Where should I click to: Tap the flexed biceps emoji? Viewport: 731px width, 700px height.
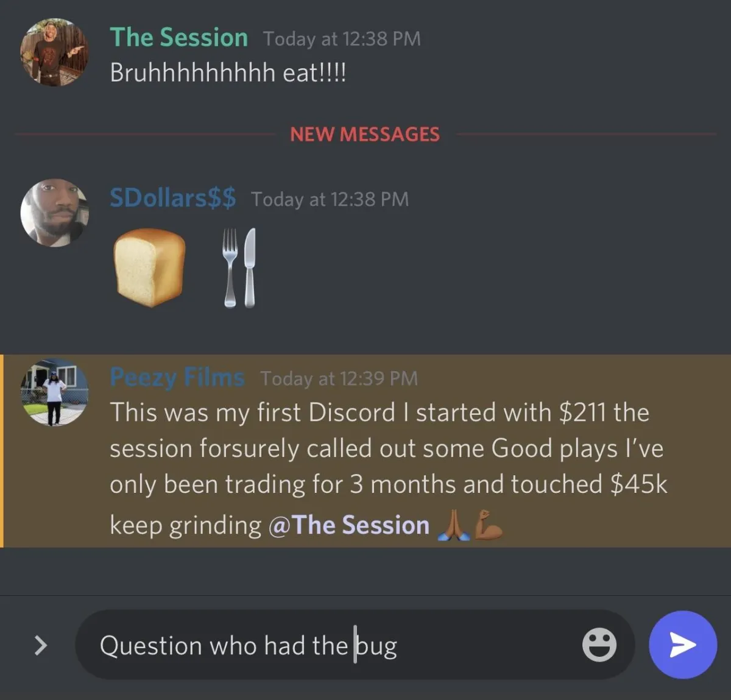coord(489,525)
